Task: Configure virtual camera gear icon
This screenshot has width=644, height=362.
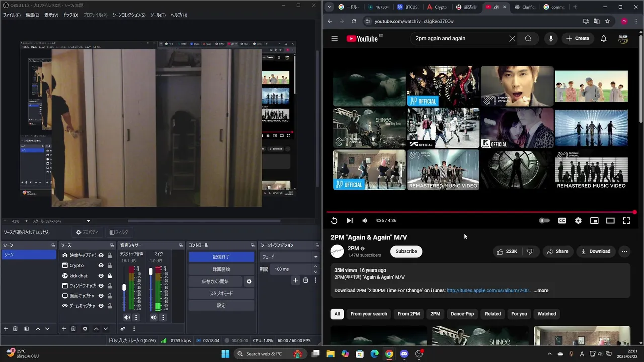Action: point(249,282)
